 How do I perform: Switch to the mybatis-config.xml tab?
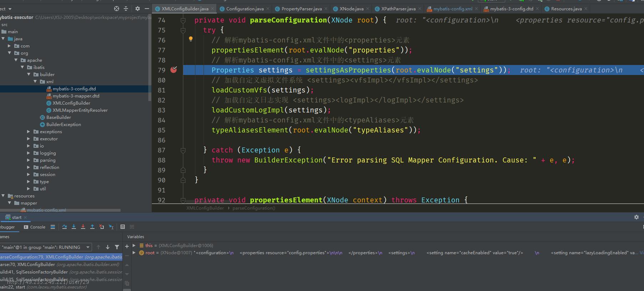tap(453, 9)
